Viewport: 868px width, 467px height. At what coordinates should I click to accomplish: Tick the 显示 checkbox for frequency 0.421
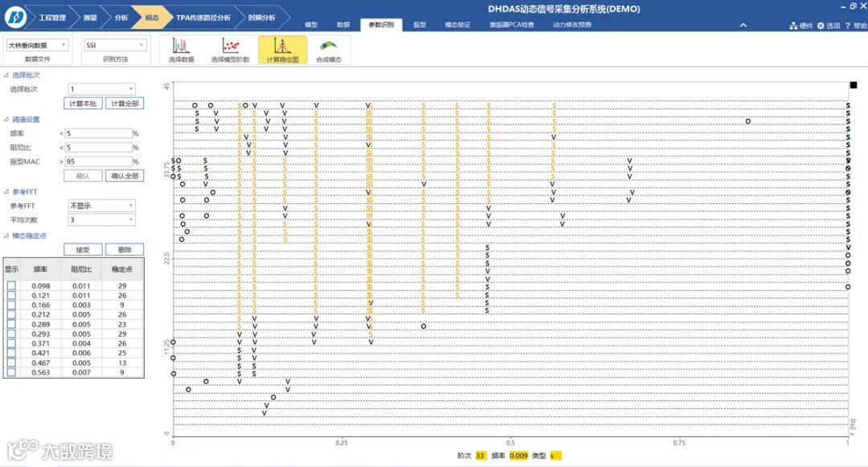point(11,353)
